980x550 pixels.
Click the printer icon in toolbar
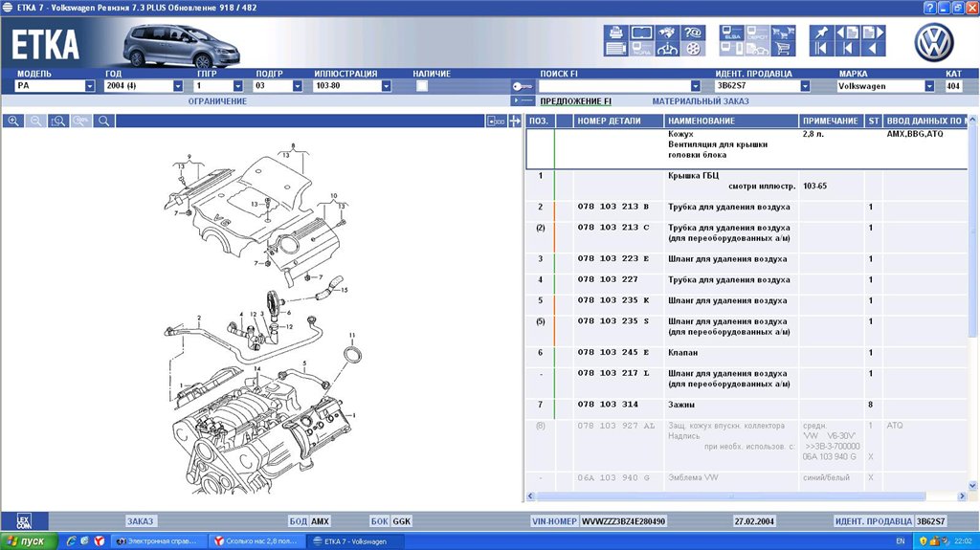[x=615, y=33]
